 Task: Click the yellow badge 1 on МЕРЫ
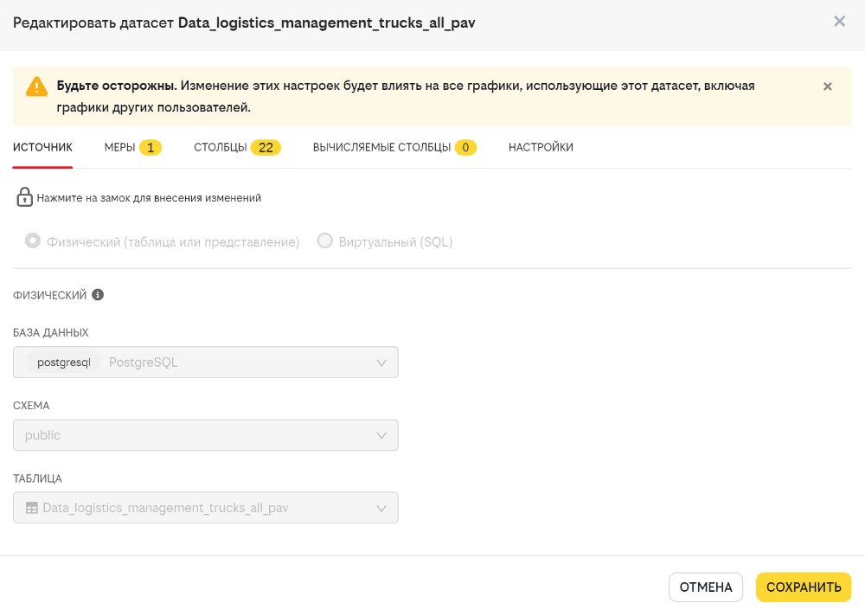pos(150,147)
